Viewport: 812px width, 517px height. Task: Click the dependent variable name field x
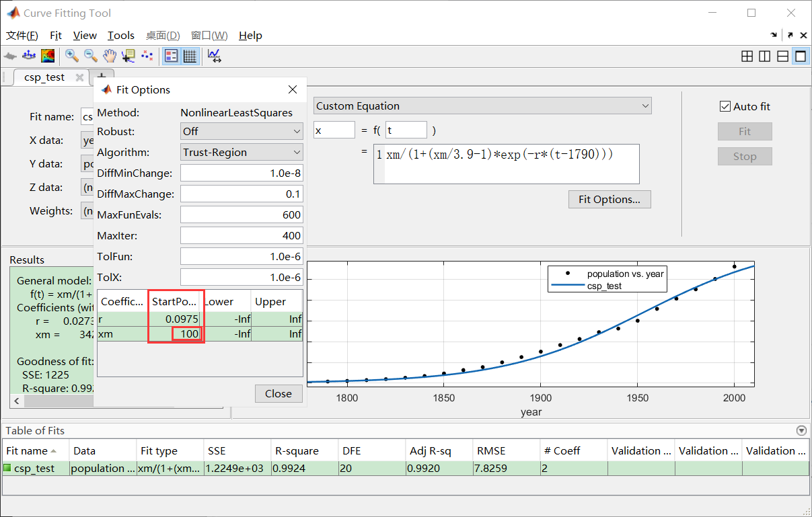(334, 130)
